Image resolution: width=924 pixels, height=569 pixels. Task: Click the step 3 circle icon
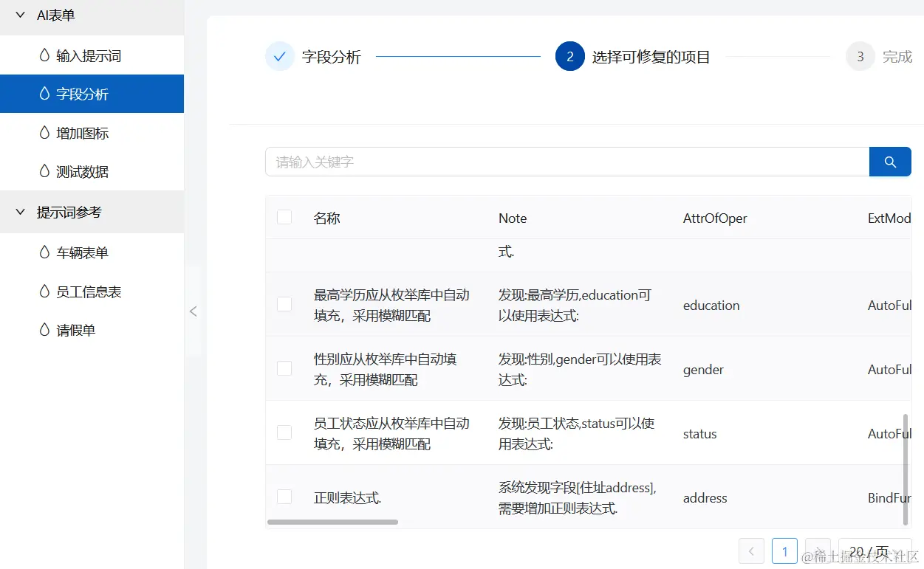860,56
